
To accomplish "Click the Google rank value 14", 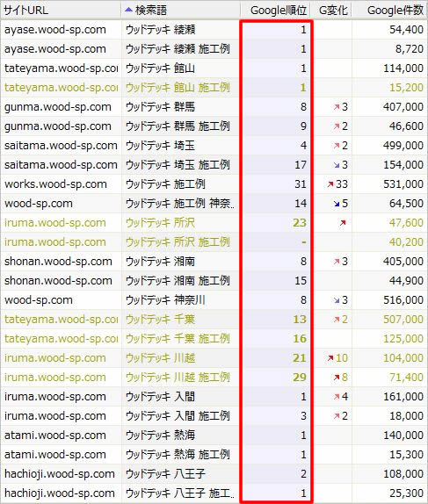I will point(301,203).
